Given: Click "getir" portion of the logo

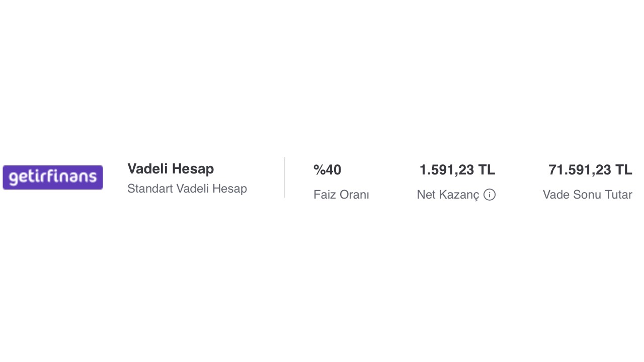Looking at the screenshot, I should click(28, 177).
